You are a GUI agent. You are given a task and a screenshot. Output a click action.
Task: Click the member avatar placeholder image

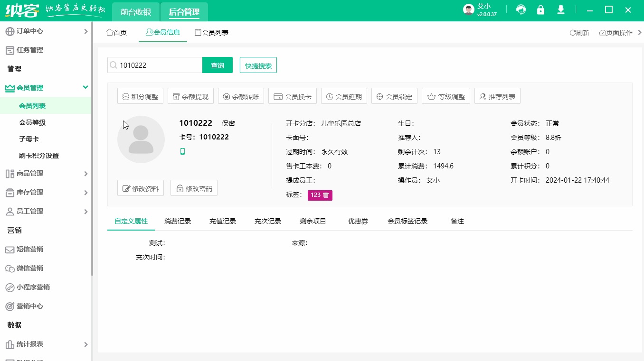coord(141,139)
